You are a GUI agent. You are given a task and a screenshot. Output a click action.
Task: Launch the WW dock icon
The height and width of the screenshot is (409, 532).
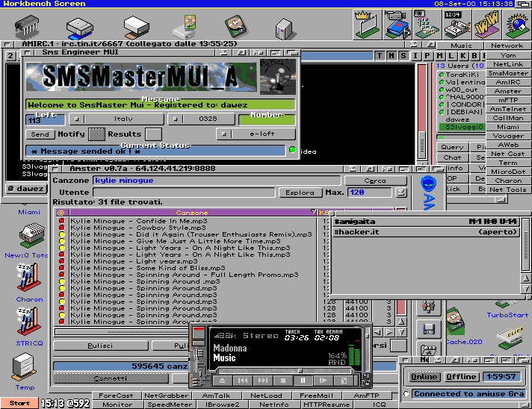click(486, 25)
